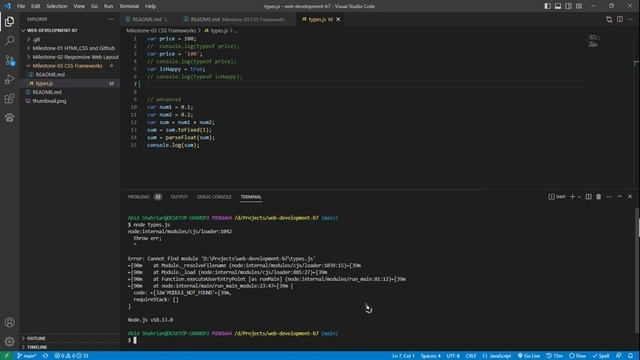This screenshot has width=640, height=360.
Task: Split the editor to the right
Action: [x=620, y=19]
